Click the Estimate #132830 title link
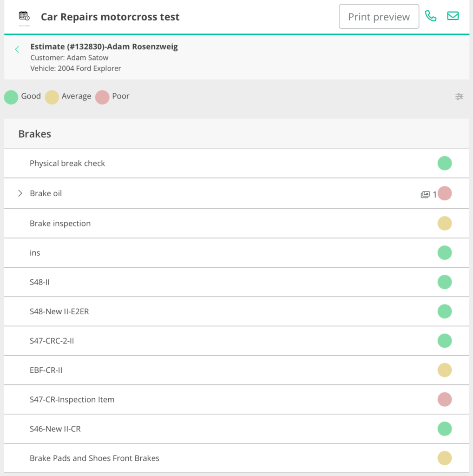The height and width of the screenshot is (476, 473). click(x=104, y=46)
